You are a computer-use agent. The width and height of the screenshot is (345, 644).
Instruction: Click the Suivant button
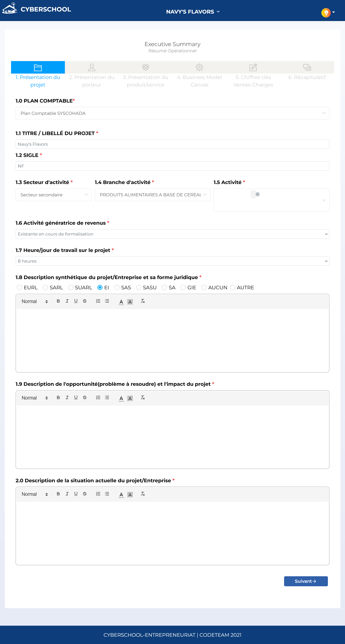305,581
